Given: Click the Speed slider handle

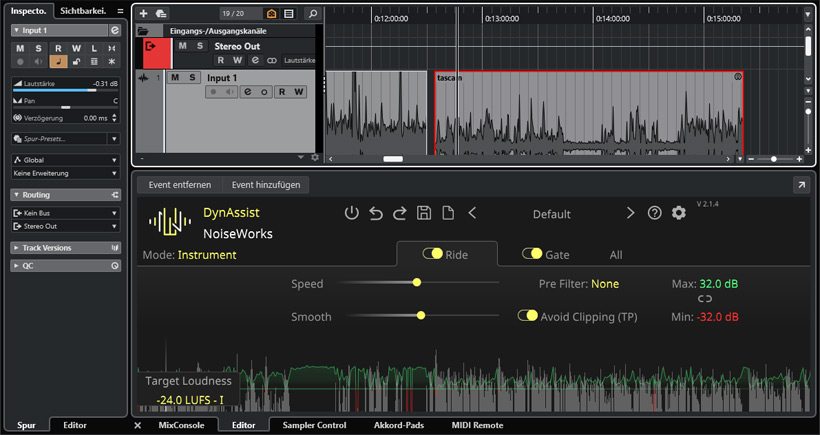Looking at the screenshot, I should [x=417, y=283].
